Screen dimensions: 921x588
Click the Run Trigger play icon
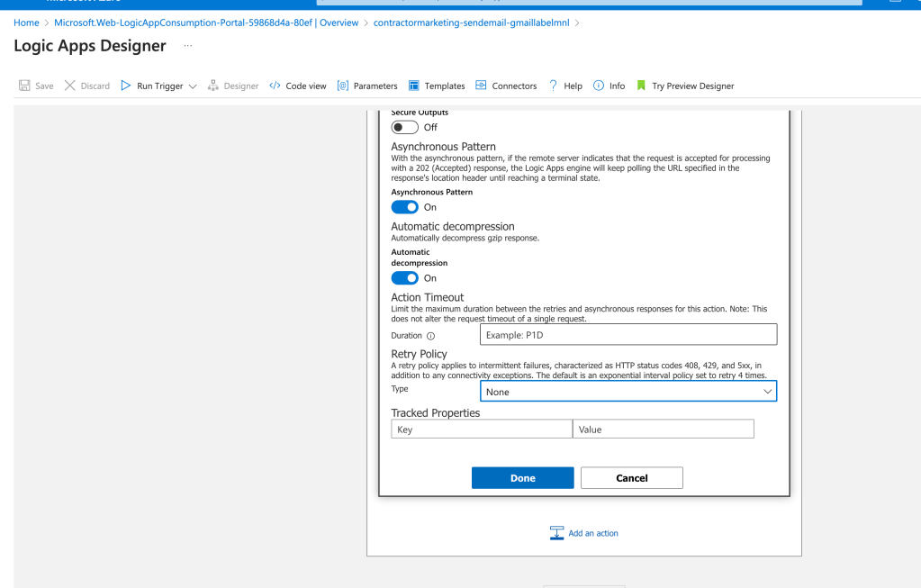[126, 86]
